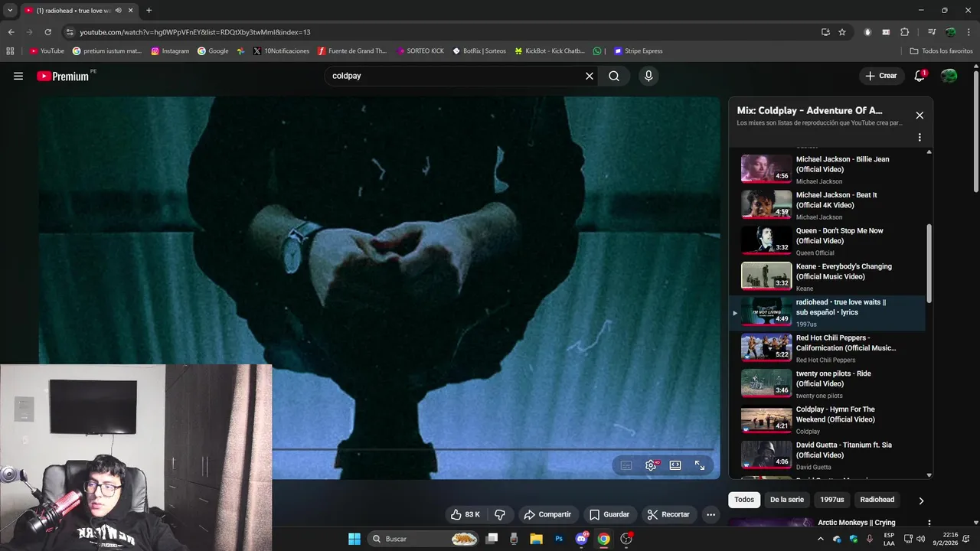Open the YouTube account avatar menu

949,76
